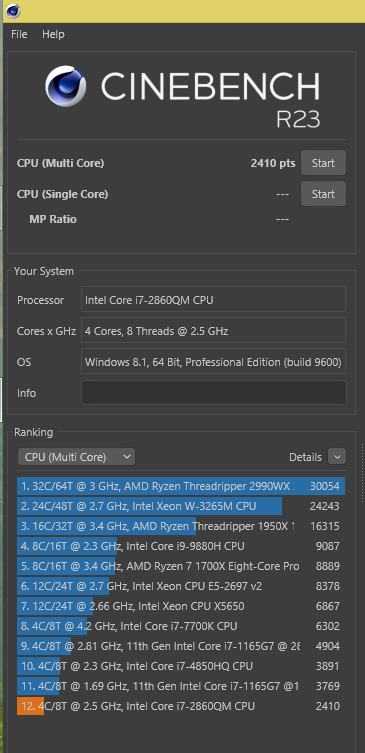Viewport: 365px width, 753px height.
Task: Start the CPU Single Core test
Action: (323, 194)
